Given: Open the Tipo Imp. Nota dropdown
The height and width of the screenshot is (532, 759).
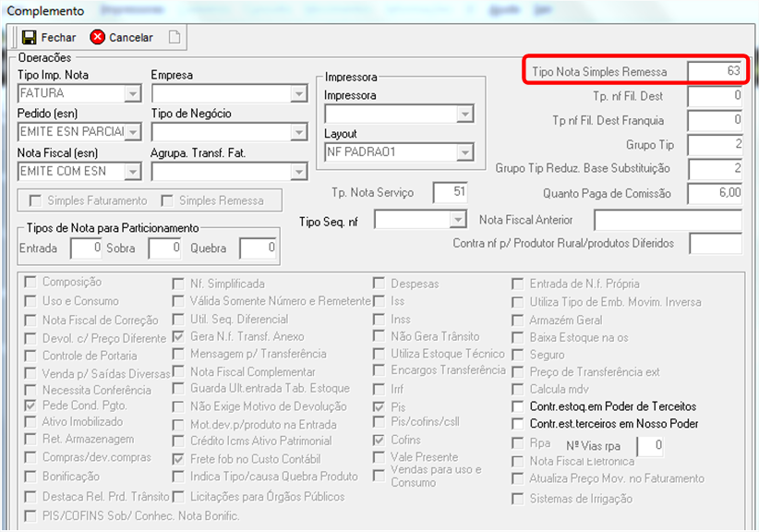Looking at the screenshot, I should point(132,93).
